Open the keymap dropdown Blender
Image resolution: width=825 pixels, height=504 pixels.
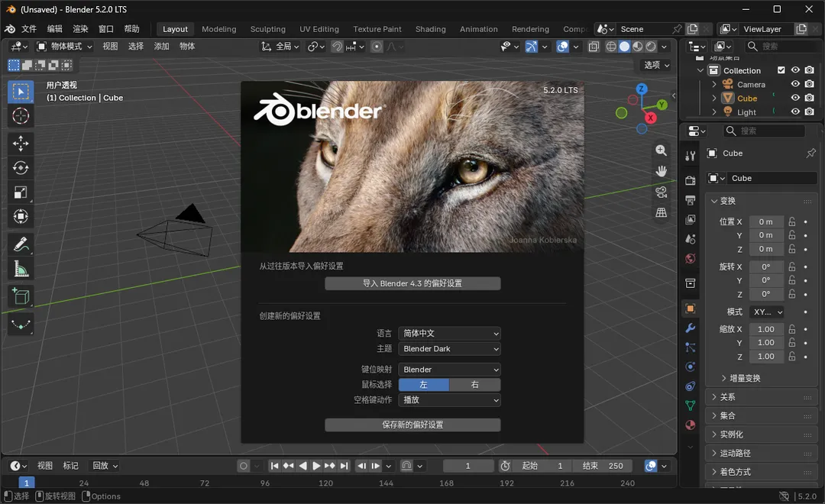point(449,370)
